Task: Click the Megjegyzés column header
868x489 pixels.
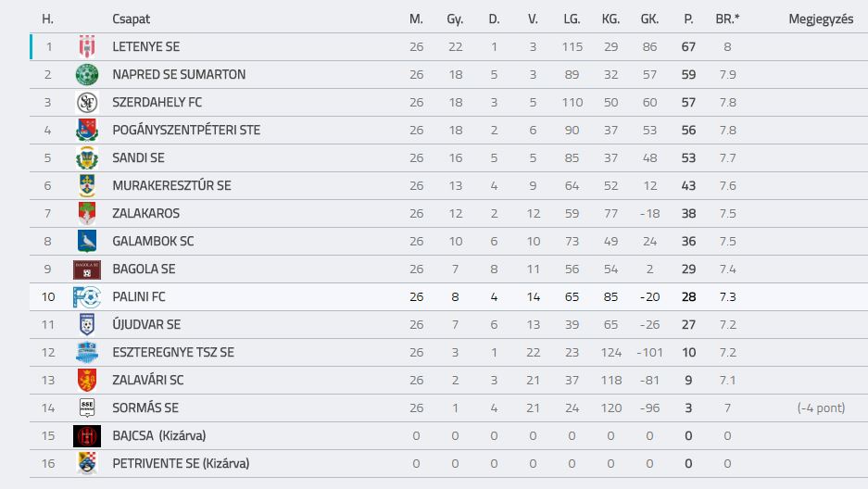Action: (x=821, y=19)
